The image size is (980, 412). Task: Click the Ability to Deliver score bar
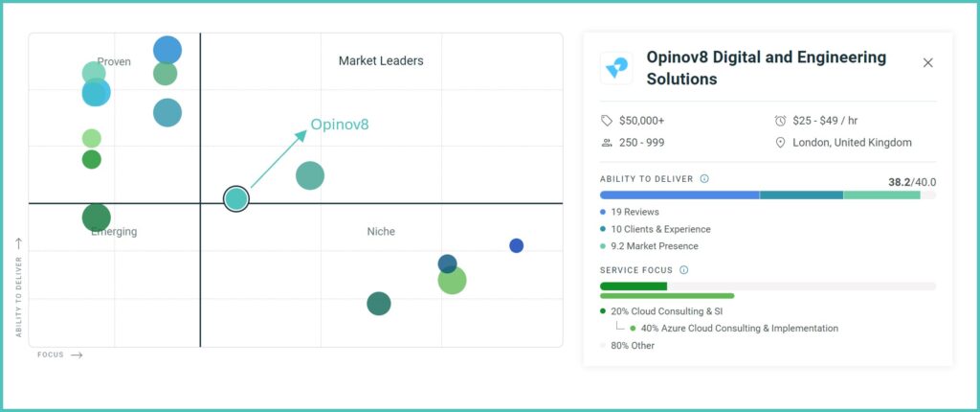(x=768, y=195)
